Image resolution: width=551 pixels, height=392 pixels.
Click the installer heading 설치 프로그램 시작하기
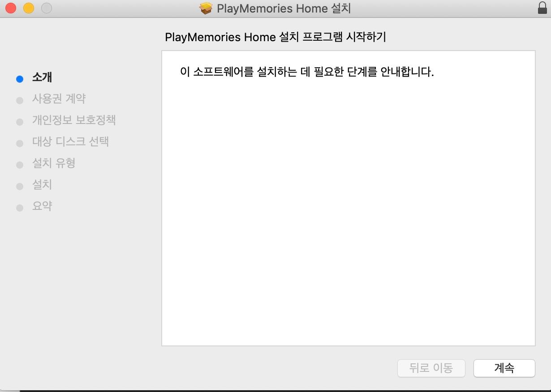(275, 37)
